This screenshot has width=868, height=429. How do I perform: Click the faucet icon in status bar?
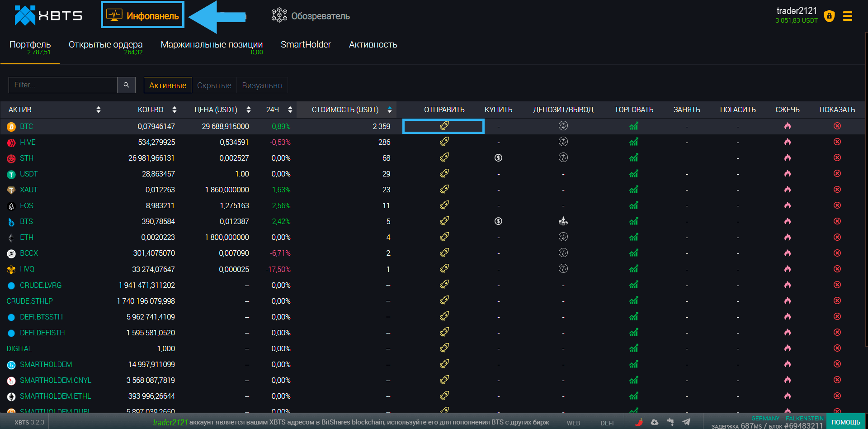click(x=670, y=422)
